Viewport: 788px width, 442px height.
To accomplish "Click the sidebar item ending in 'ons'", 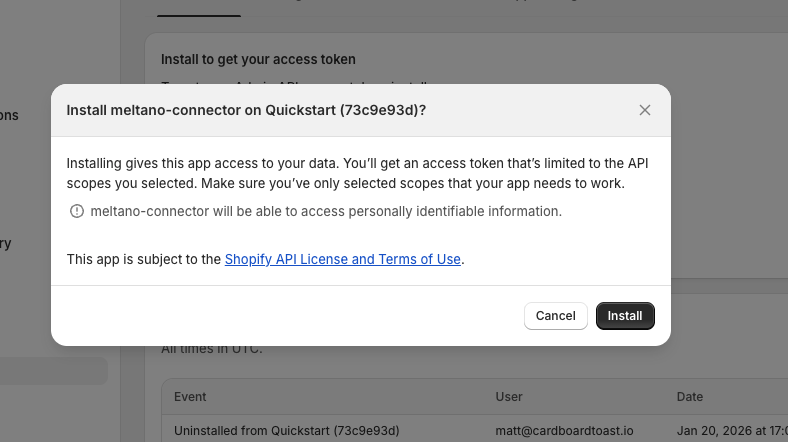I will 9,115.
